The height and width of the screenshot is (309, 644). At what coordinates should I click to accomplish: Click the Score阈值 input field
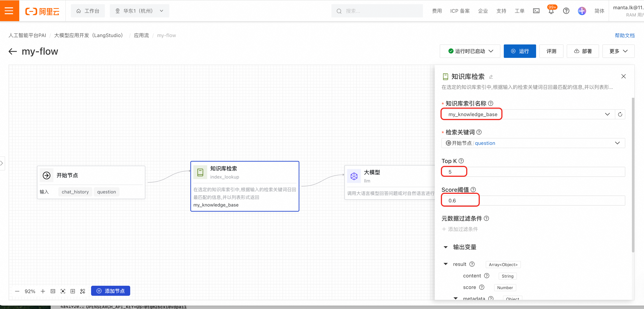point(533,200)
